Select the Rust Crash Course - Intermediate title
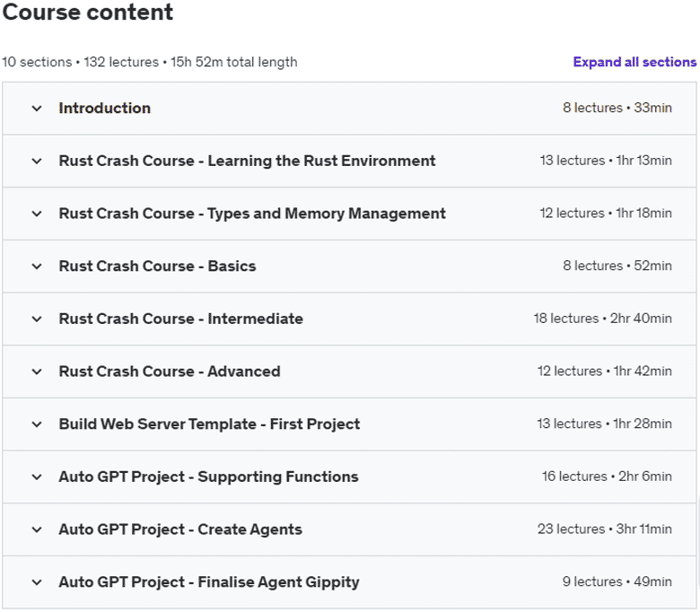Image resolution: width=700 pixels, height=612 pixels. coord(180,319)
